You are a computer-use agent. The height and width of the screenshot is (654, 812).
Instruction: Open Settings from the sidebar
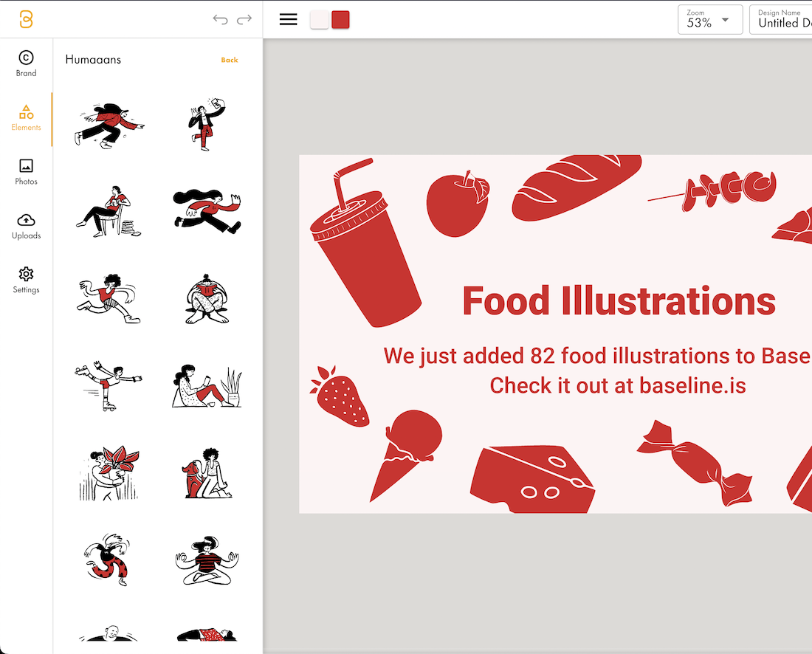click(26, 280)
